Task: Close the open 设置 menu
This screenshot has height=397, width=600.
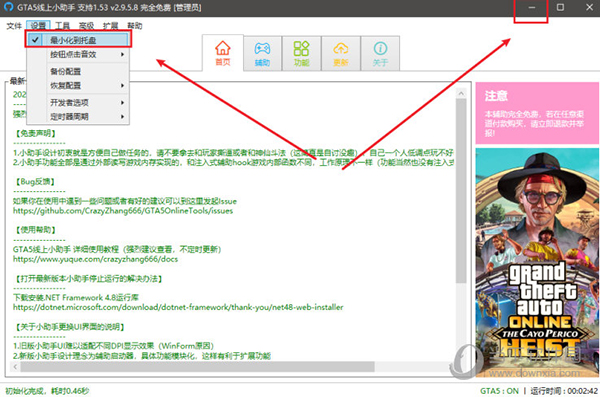Action: click(38, 26)
